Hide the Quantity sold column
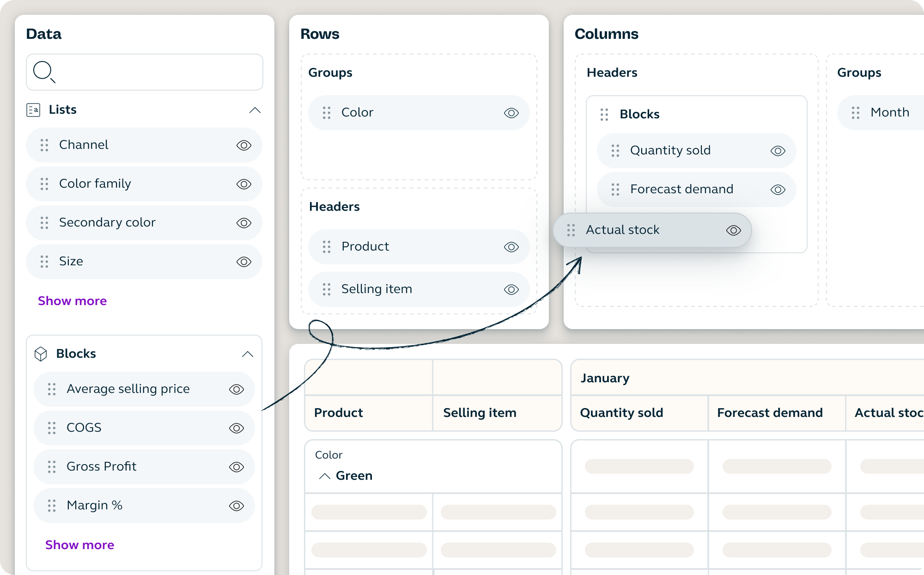The width and height of the screenshot is (924, 575). [778, 151]
